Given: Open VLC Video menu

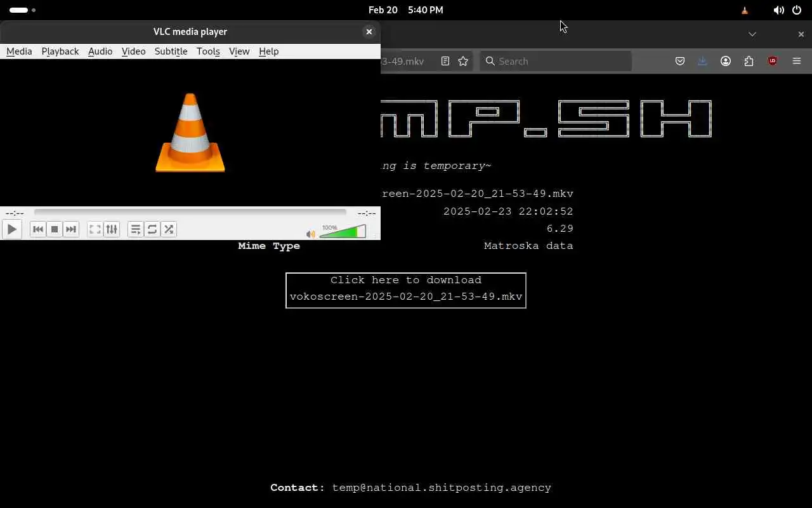Looking at the screenshot, I should [x=134, y=51].
